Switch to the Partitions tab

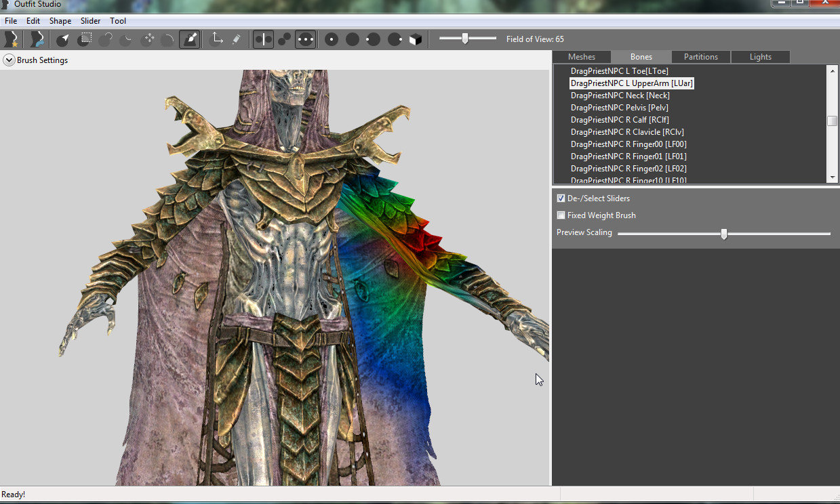click(701, 57)
